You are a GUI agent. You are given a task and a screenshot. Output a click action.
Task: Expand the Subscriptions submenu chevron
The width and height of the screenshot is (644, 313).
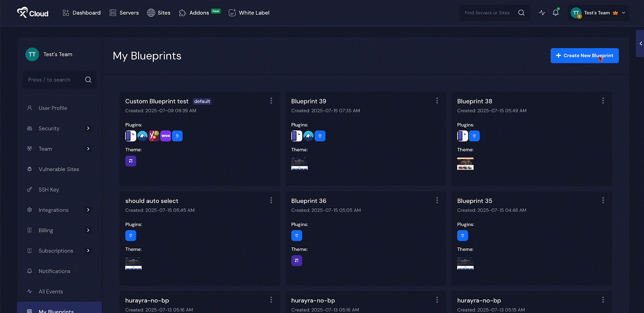click(x=88, y=251)
